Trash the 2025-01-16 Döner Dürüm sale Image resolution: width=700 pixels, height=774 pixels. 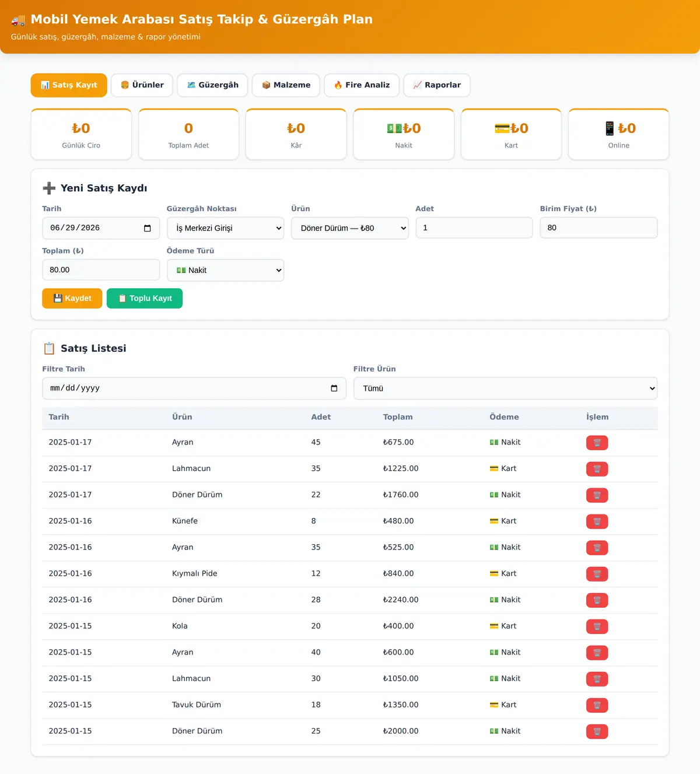click(x=597, y=600)
